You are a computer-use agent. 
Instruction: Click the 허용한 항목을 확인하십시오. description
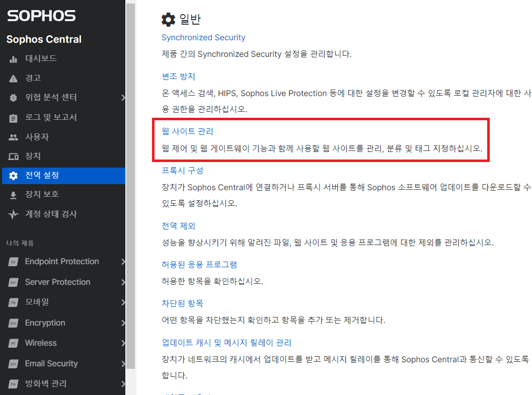click(212, 281)
